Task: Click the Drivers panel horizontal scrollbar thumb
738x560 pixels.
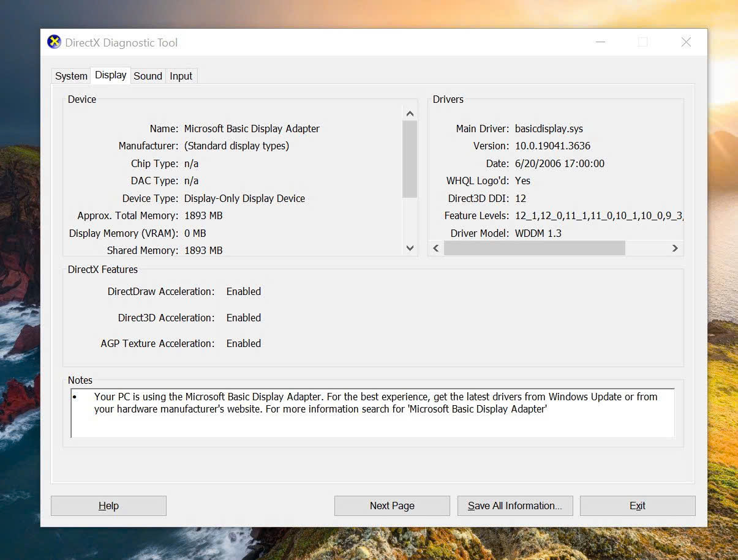Action: [x=534, y=248]
